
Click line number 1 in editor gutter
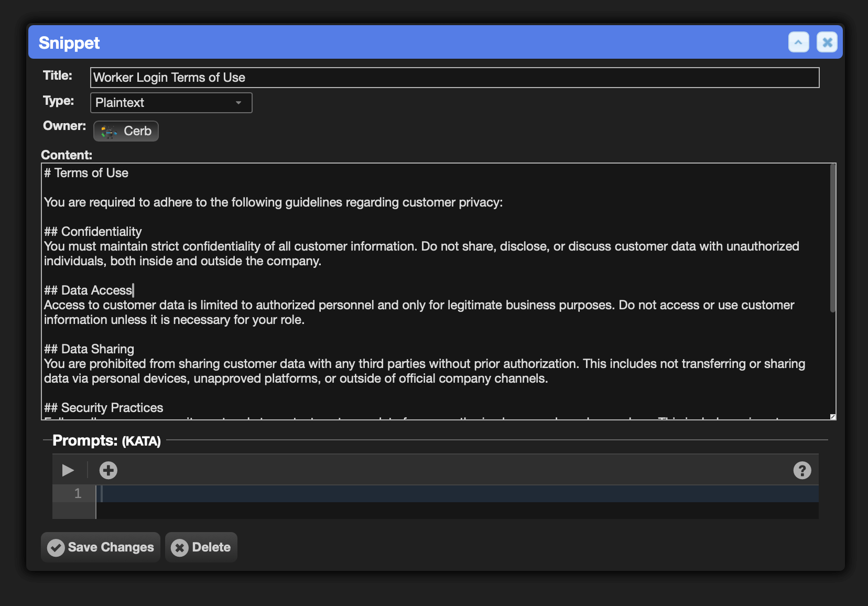(x=78, y=494)
